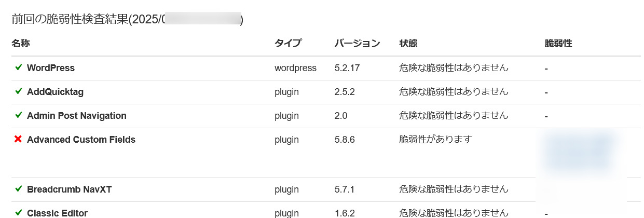Select the AddQuicktag plugin name
The height and width of the screenshot is (218, 644).
point(55,92)
